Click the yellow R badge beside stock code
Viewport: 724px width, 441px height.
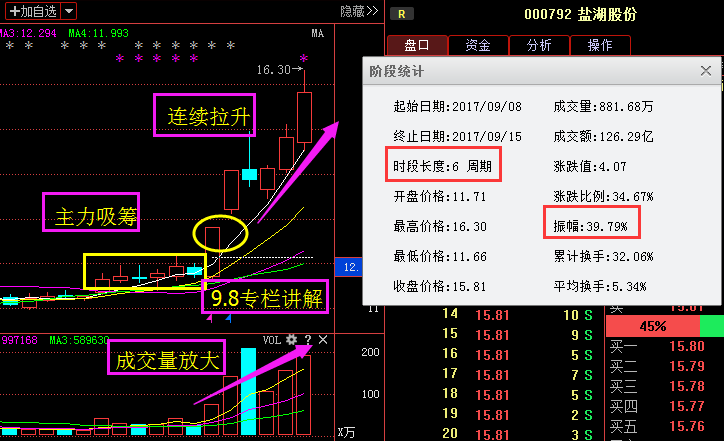click(x=402, y=14)
